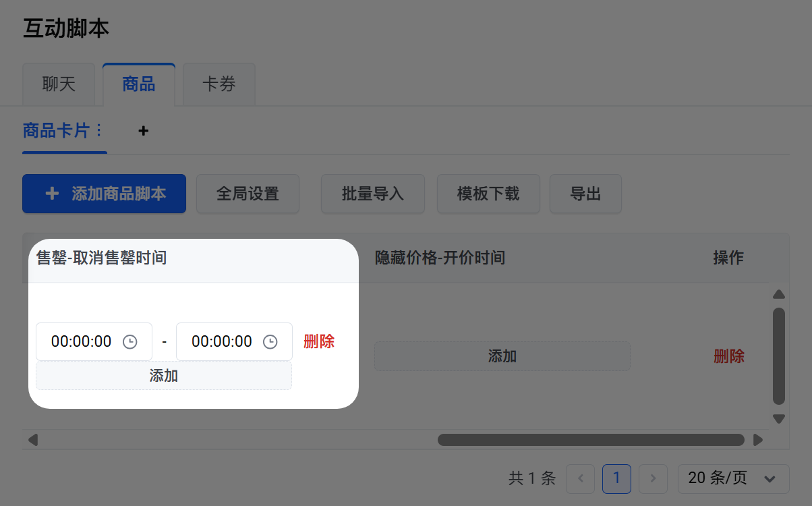The image size is (812, 506).
Task: Click the clock icon in the end time field
Action: [x=270, y=342]
